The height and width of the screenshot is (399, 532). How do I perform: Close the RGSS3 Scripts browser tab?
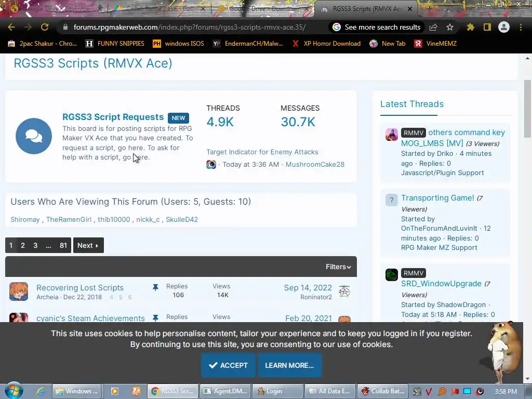pos(410,9)
